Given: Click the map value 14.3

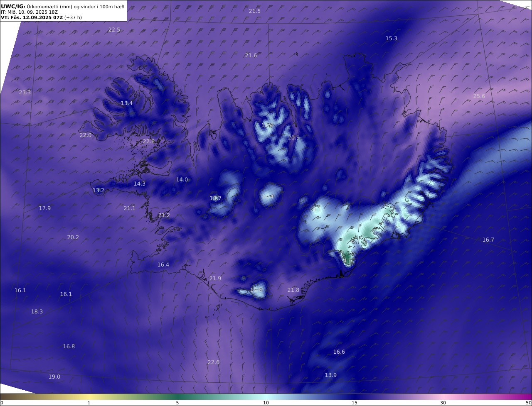Looking at the screenshot, I should click(140, 183).
